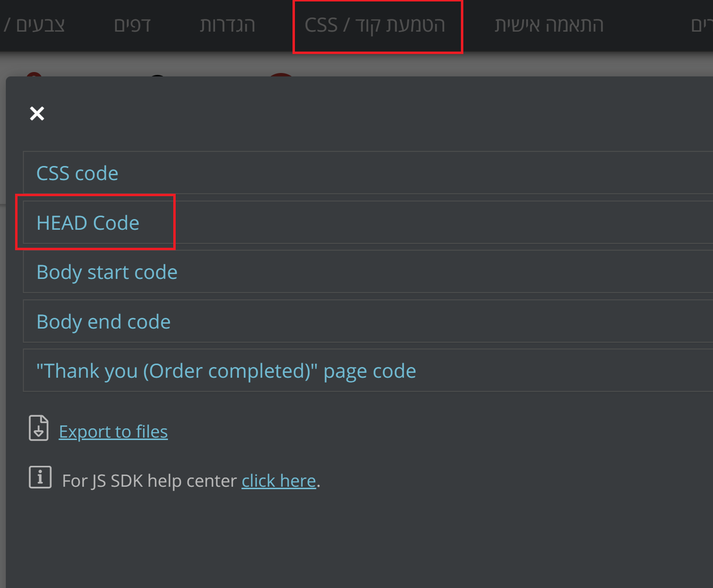Click the larger dark-red circle behind dialog top
713x588 pixels.
(281, 74)
